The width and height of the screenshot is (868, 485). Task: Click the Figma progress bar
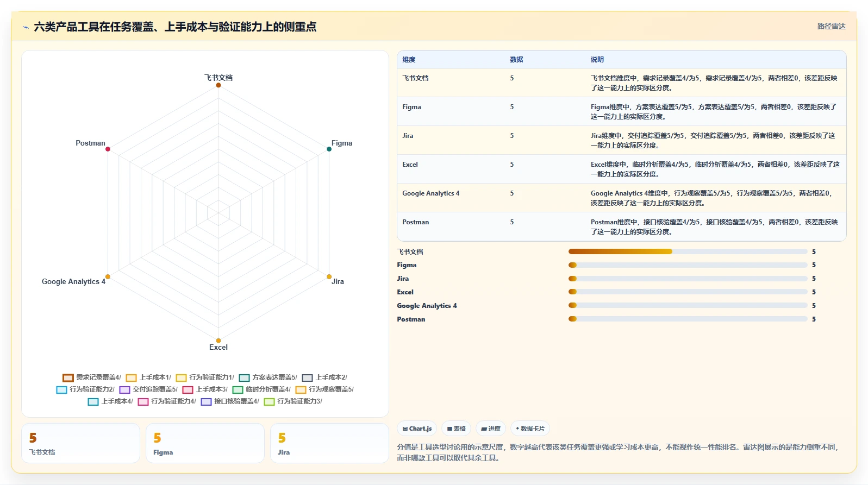(x=688, y=265)
